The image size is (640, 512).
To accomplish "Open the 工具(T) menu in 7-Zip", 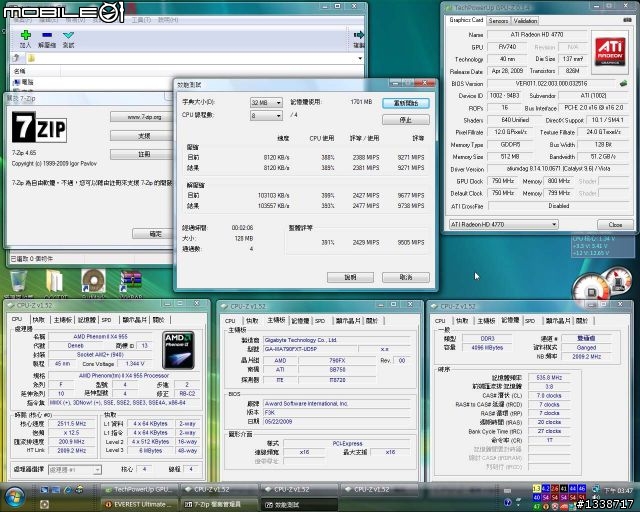I will pyautogui.click(x=141, y=20).
